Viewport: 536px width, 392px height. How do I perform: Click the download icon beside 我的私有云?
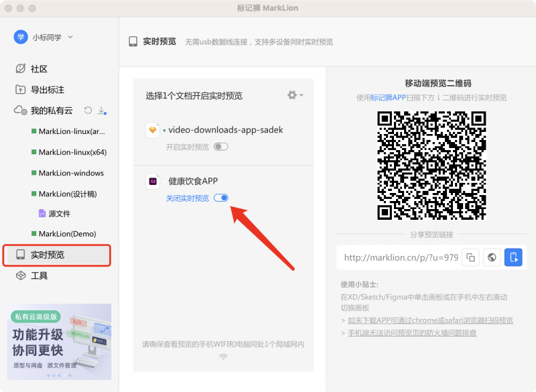(x=100, y=109)
